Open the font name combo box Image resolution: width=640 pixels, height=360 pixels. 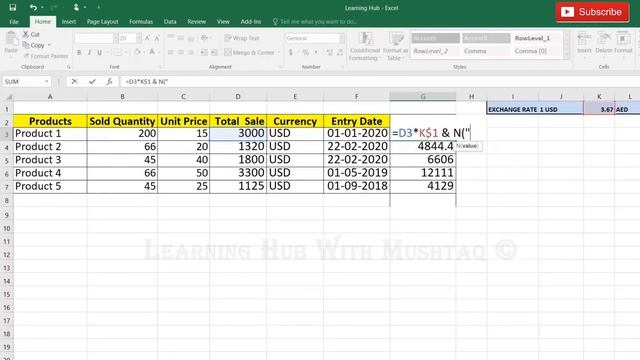(96, 38)
